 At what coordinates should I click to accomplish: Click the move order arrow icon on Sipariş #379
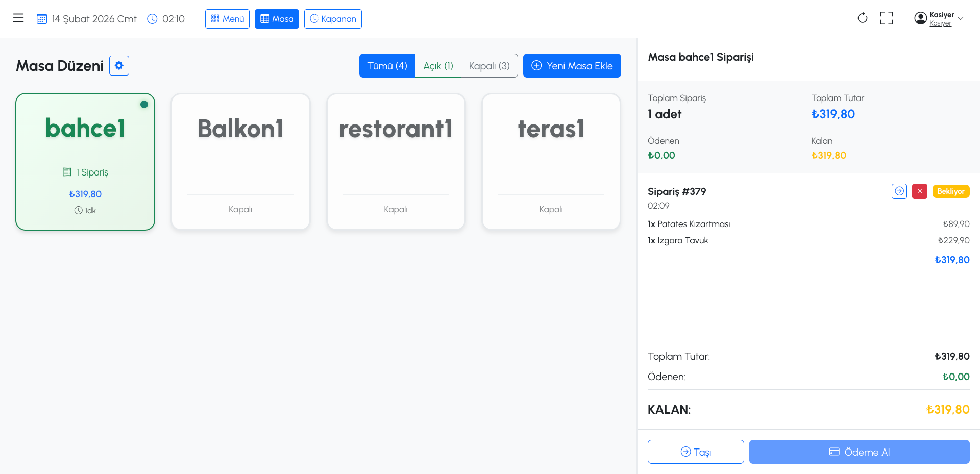(x=899, y=191)
